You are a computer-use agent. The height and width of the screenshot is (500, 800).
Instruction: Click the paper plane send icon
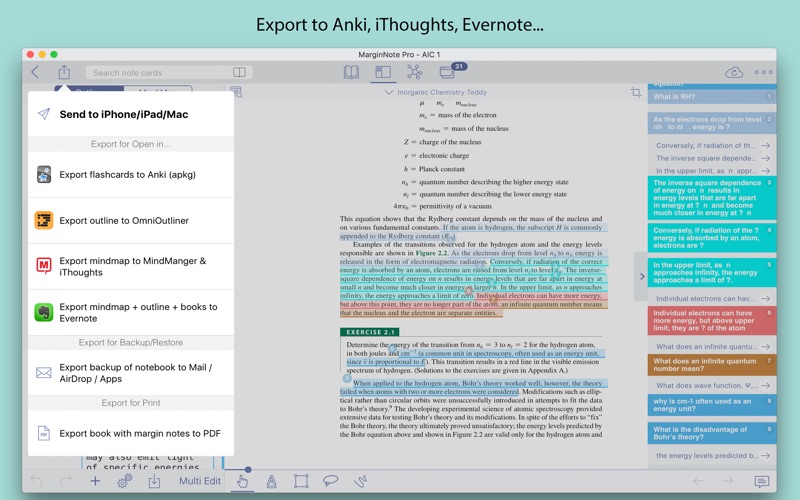coord(44,114)
